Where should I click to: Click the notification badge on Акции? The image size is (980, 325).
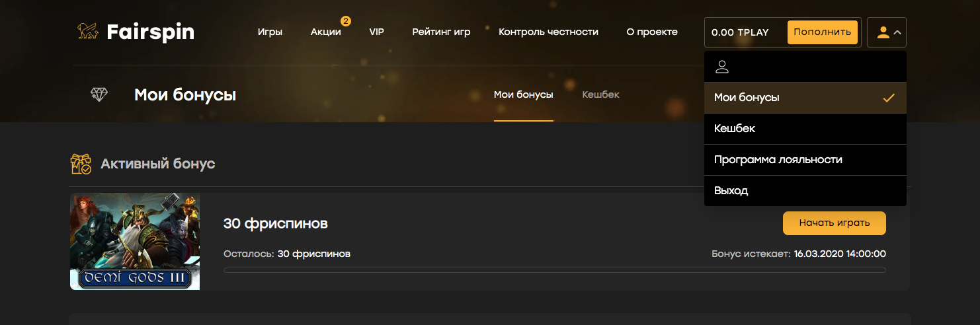coord(345,21)
